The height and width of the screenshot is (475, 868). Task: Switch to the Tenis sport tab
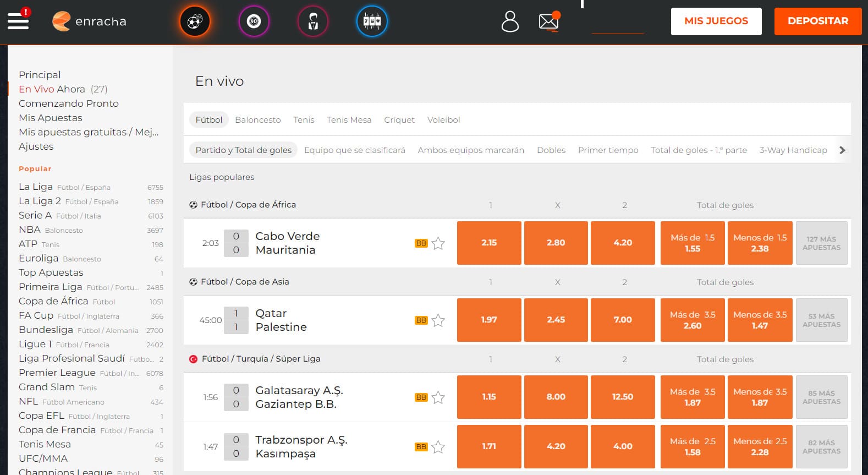[304, 120]
